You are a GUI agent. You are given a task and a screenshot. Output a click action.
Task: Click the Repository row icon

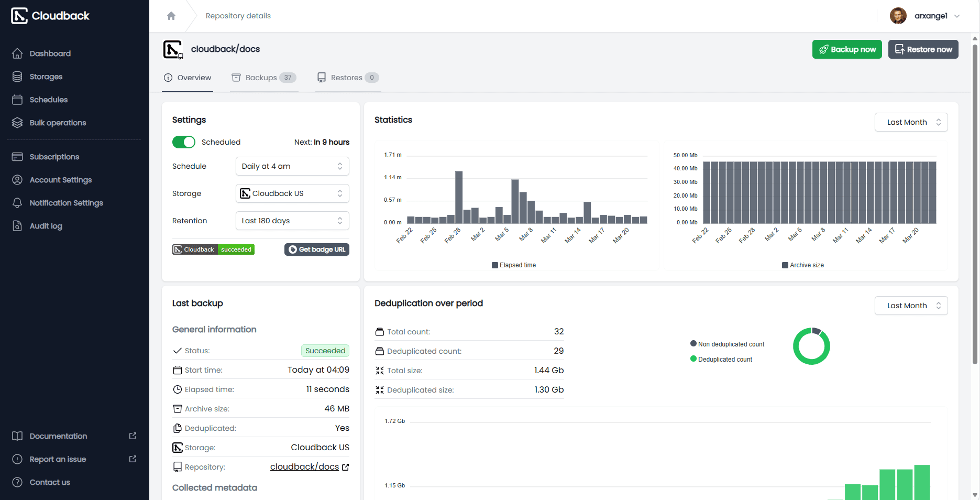pos(178,467)
